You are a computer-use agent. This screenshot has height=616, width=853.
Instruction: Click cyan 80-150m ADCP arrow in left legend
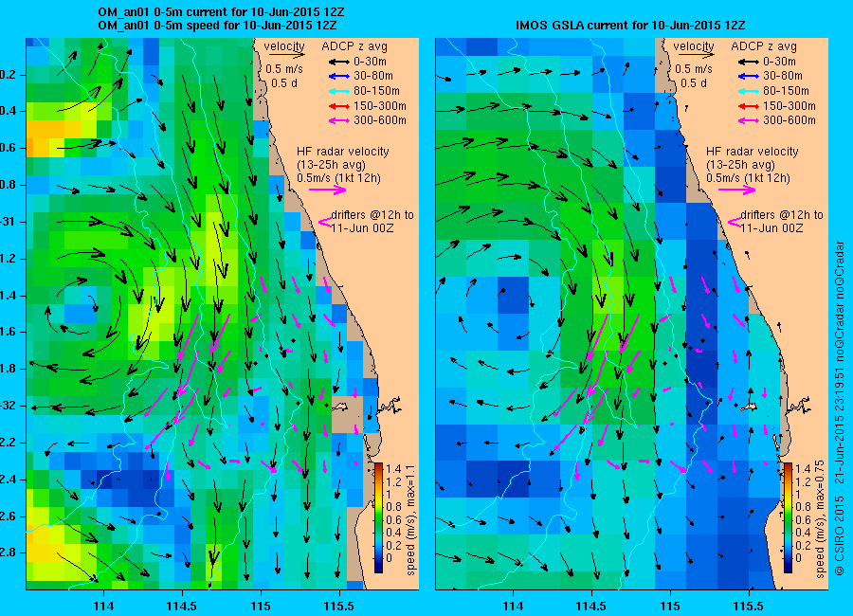[339, 91]
